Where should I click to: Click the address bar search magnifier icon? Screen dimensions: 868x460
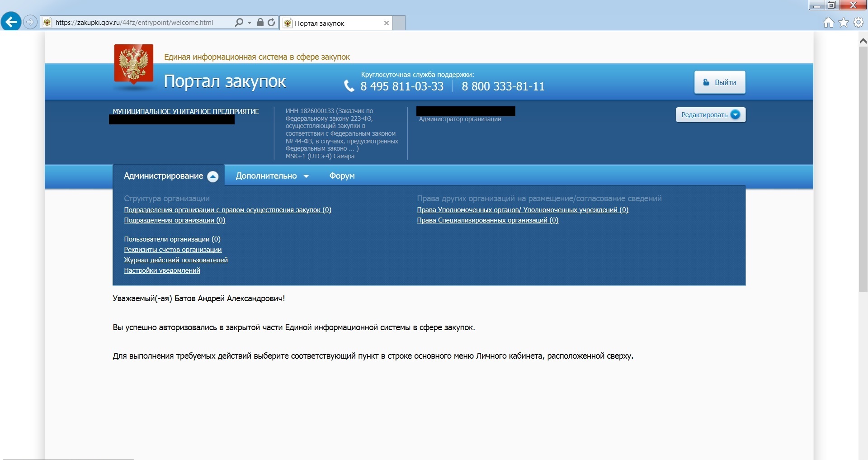[239, 22]
